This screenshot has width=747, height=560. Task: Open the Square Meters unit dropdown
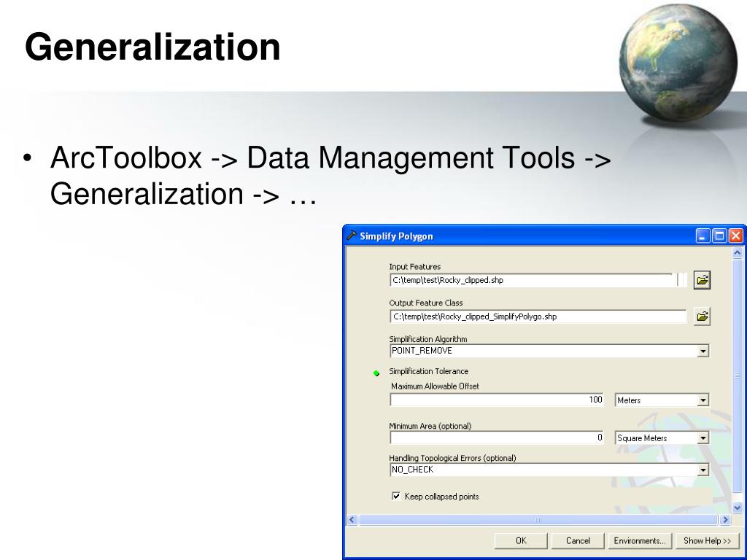pos(703,437)
